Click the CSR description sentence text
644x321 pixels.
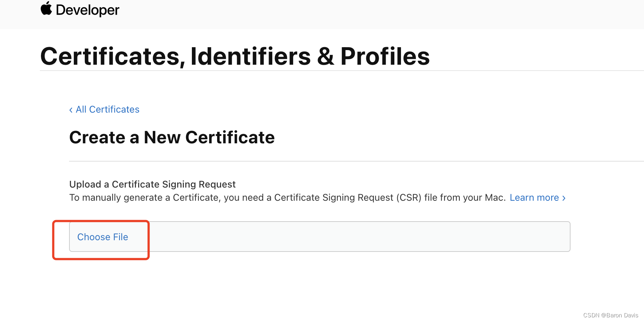(x=287, y=197)
